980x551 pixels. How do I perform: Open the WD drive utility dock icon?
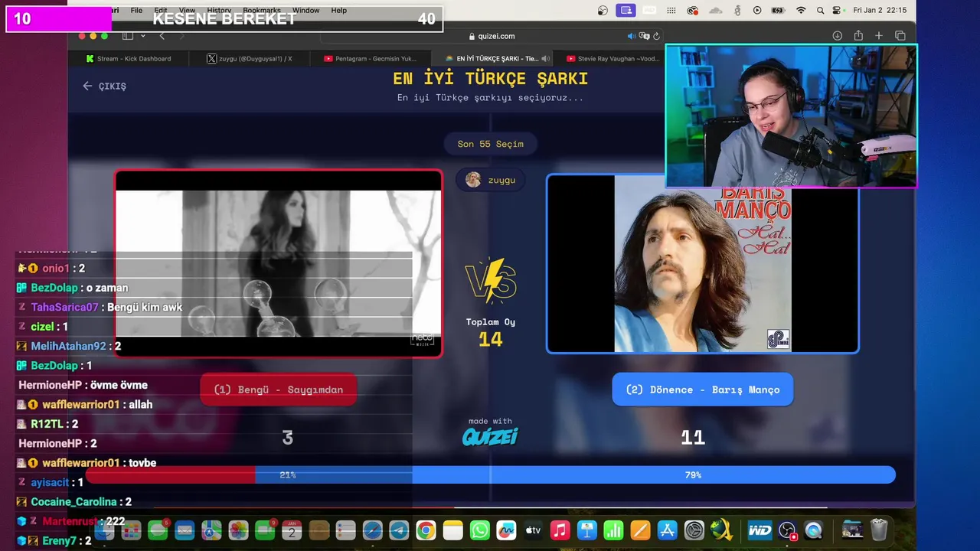click(x=759, y=530)
